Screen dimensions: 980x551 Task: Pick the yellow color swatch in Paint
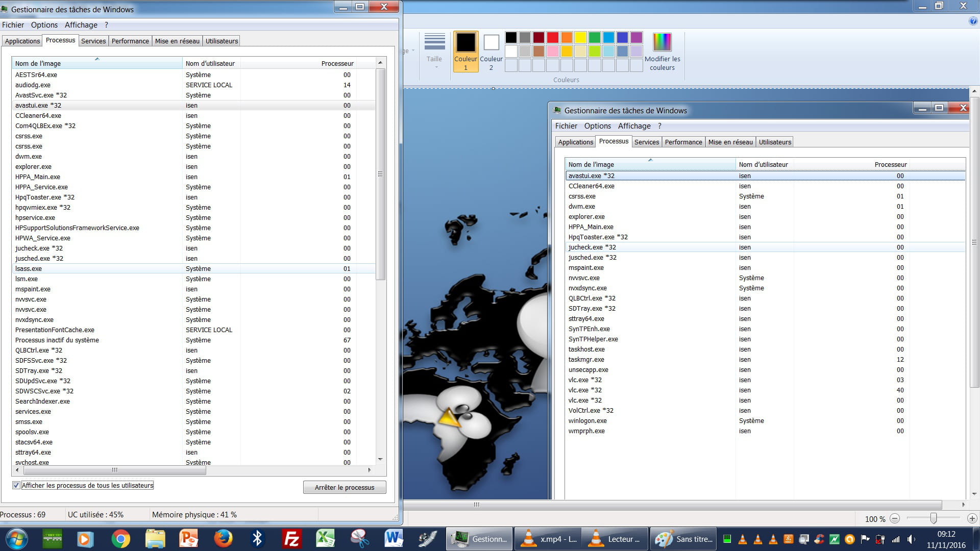click(580, 37)
